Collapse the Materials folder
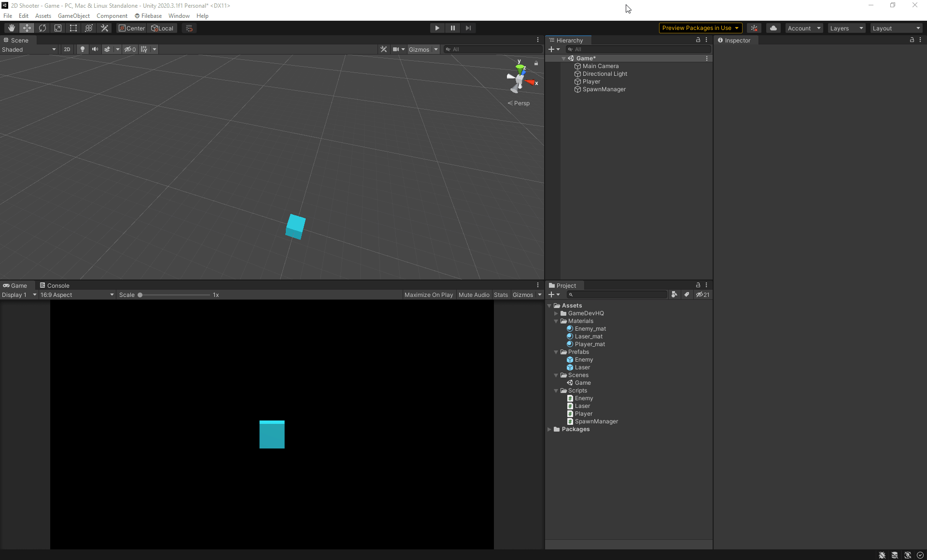 pyautogui.click(x=556, y=321)
